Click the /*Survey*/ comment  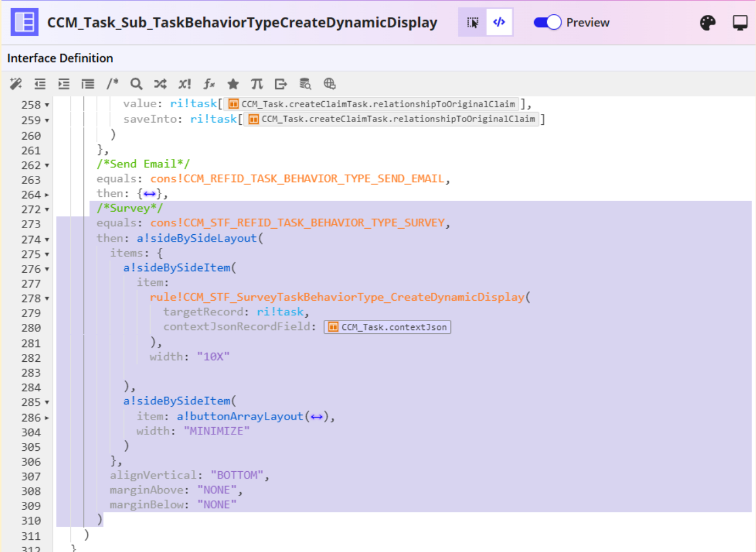pos(130,208)
